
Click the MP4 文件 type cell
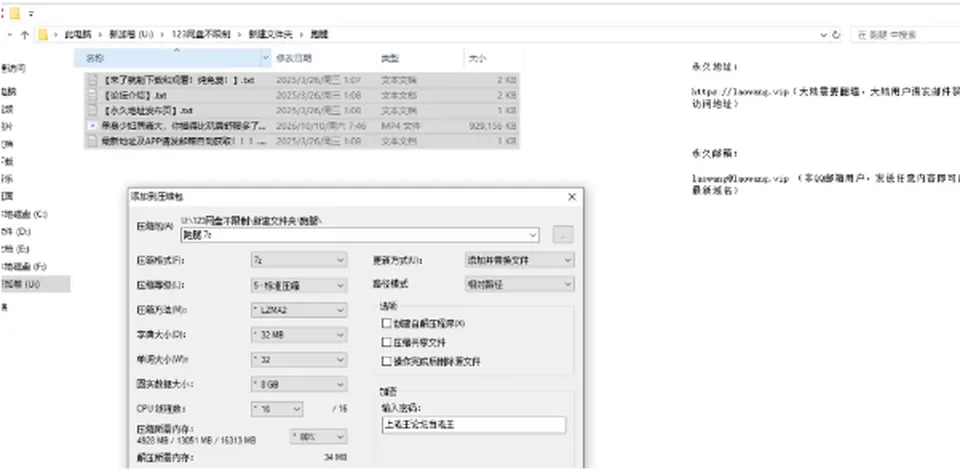[399, 125]
